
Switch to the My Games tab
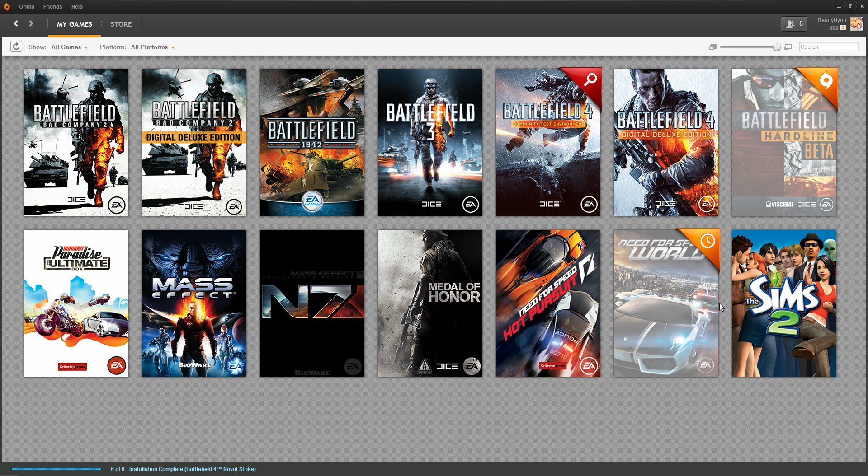pos(75,24)
